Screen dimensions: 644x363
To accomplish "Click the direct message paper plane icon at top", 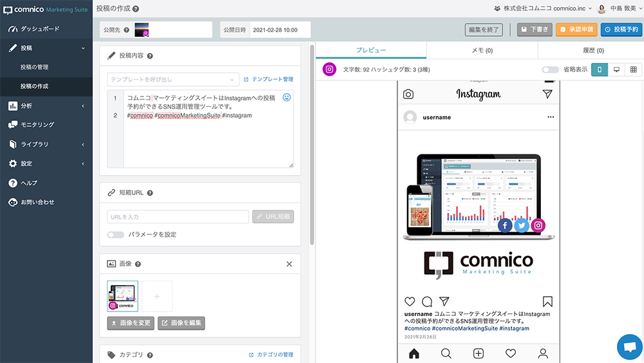I will 547,94.
